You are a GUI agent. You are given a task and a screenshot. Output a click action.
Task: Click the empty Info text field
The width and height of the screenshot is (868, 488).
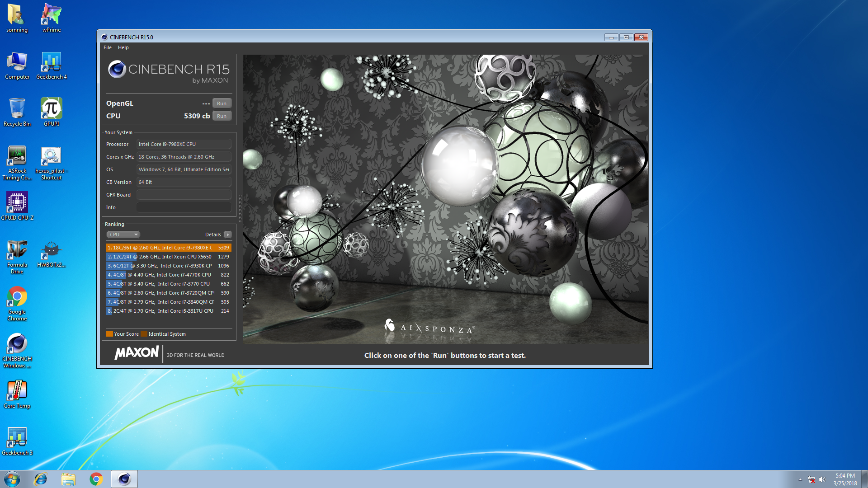184,207
